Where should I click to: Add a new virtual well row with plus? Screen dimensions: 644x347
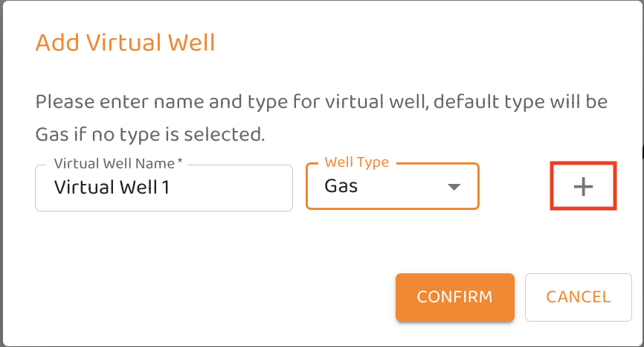coord(583,187)
